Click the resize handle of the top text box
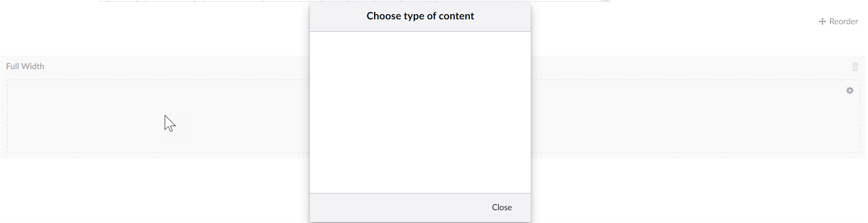The image size is (868, 223). coord(605,1)
